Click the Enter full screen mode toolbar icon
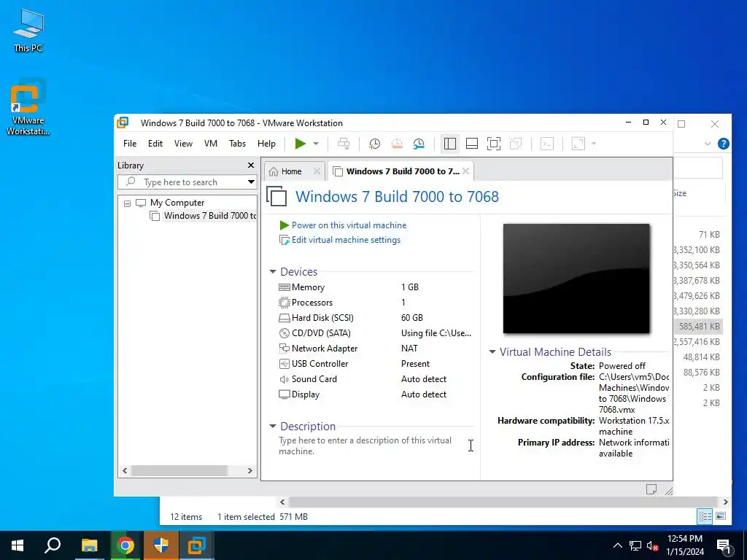This screenshot has width=747, height=560. 494,144
